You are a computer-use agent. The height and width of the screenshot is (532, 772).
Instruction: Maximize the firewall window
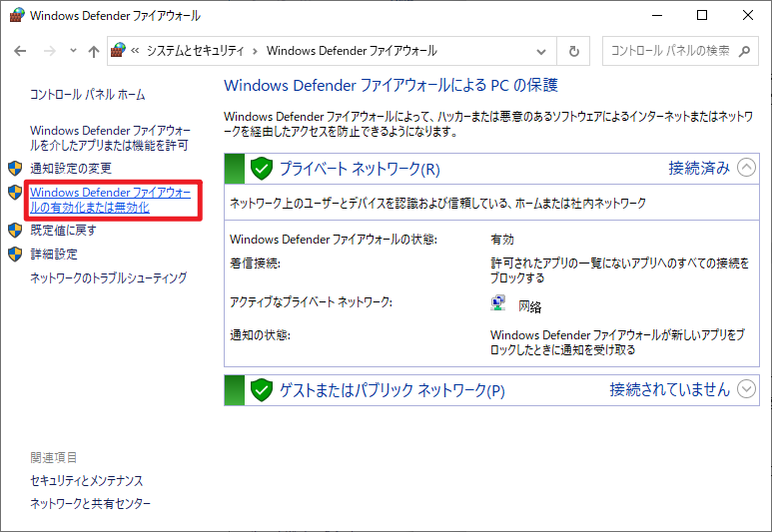pyautogui.click(x=702, y=15)
